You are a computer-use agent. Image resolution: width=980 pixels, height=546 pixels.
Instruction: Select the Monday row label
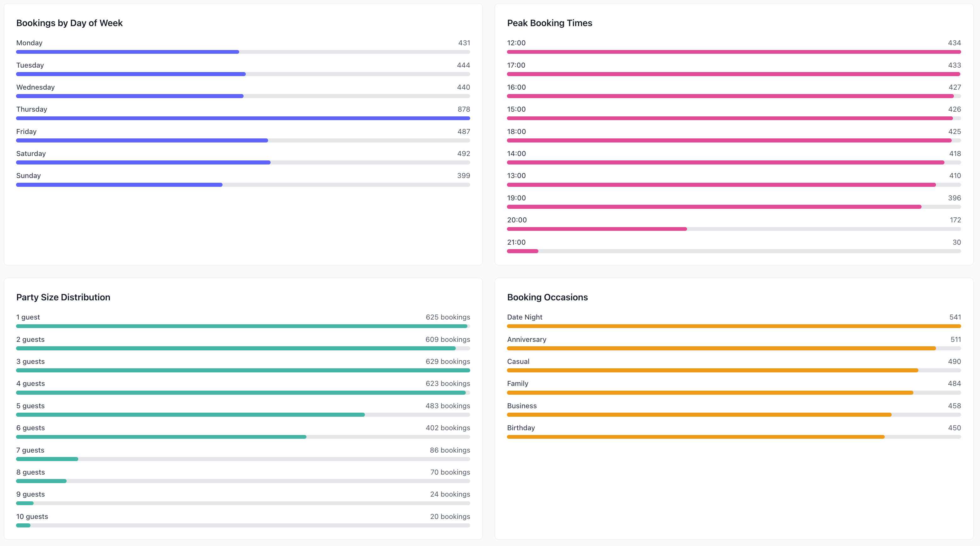coord(29,43)
